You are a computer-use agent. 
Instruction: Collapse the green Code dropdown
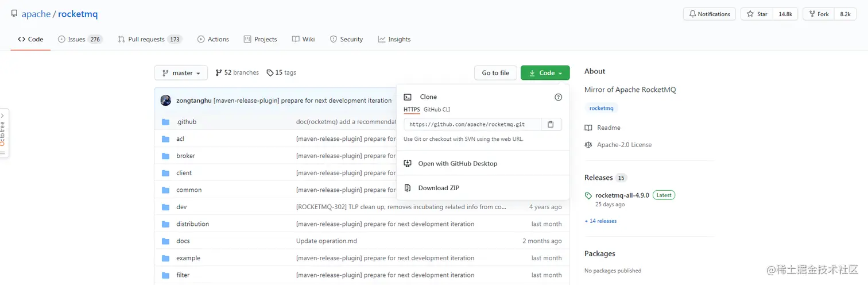pos(545,73)
